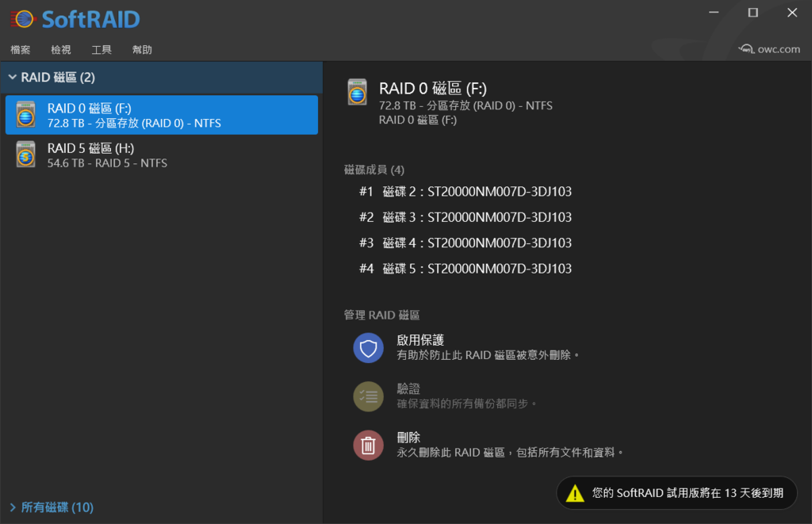
Task: Click the RAID 0 volume icon in detail header
Action: [x=357, y=92]
